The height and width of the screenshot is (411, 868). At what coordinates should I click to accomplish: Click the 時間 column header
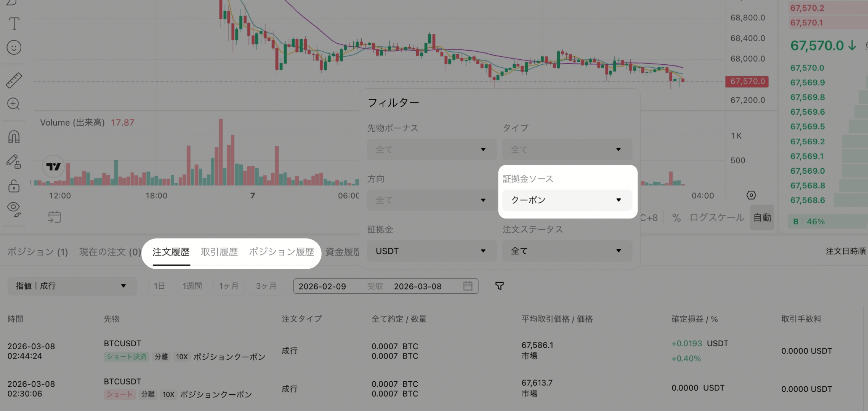[x=15, y=319]
